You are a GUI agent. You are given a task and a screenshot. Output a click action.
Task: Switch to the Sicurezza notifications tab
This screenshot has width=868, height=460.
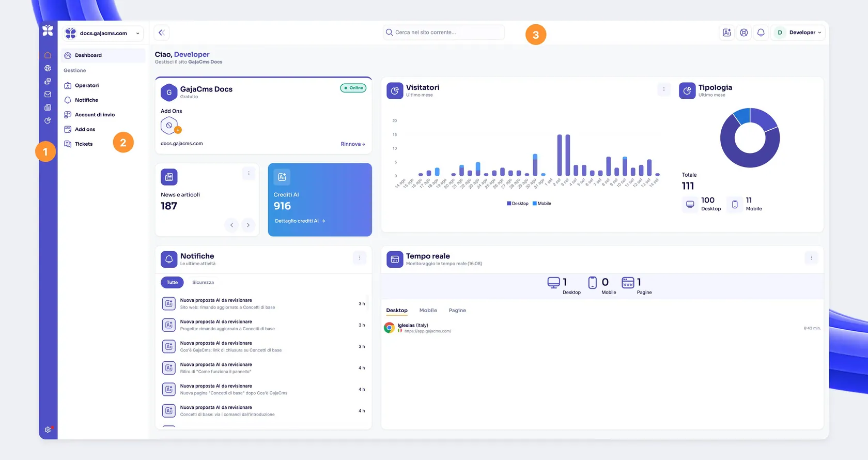coord(203,283)
